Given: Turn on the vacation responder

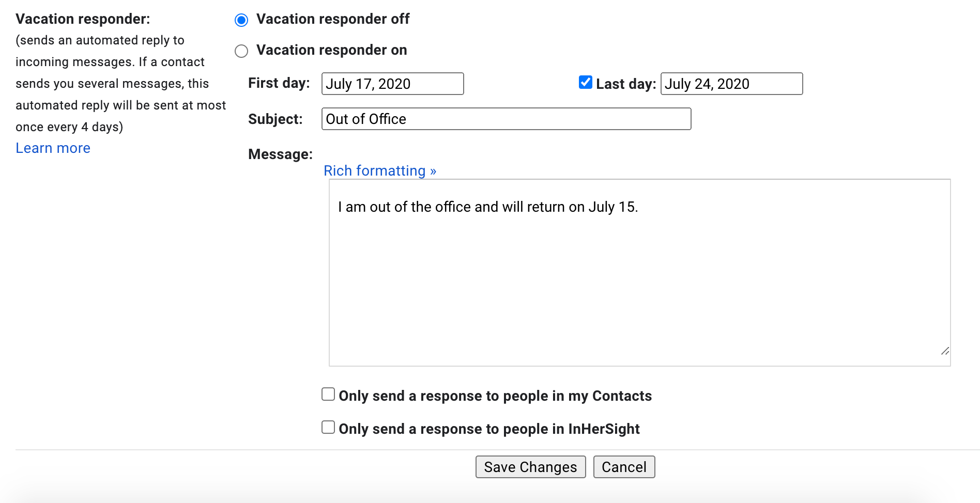Looking at the screenshot, I should (241, 51).
